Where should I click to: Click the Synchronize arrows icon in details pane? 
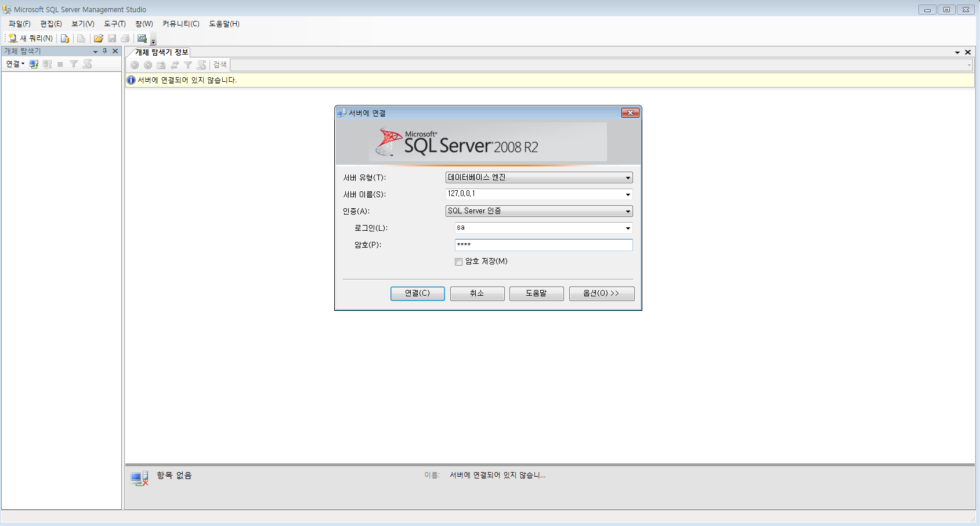pos(175,65)
